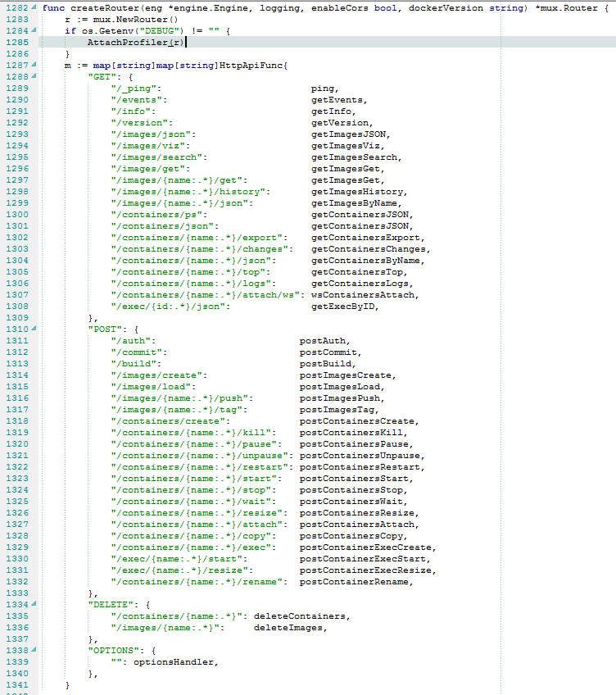Click postContainersStop handler
Screen dimensions: 616x695
pos(351,490)
